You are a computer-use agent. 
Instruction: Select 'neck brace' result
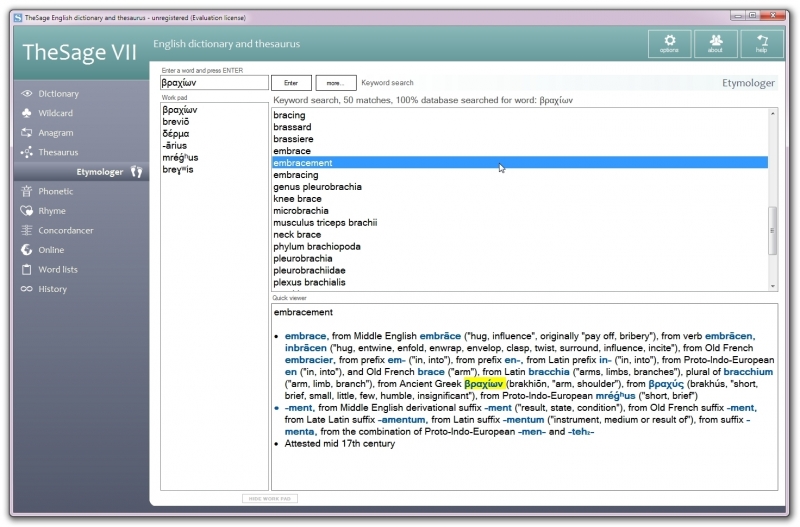519,234
